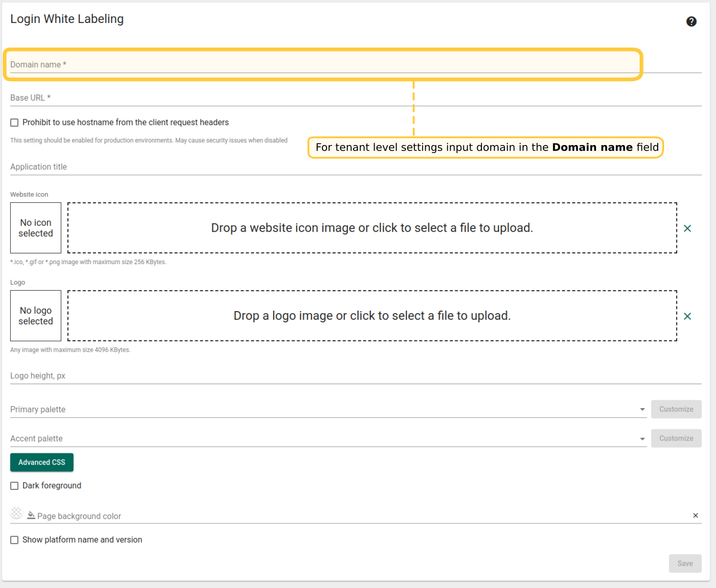The image size is (716, 588).
Task: Open the help question mark icon
Action: coord(691,22)
